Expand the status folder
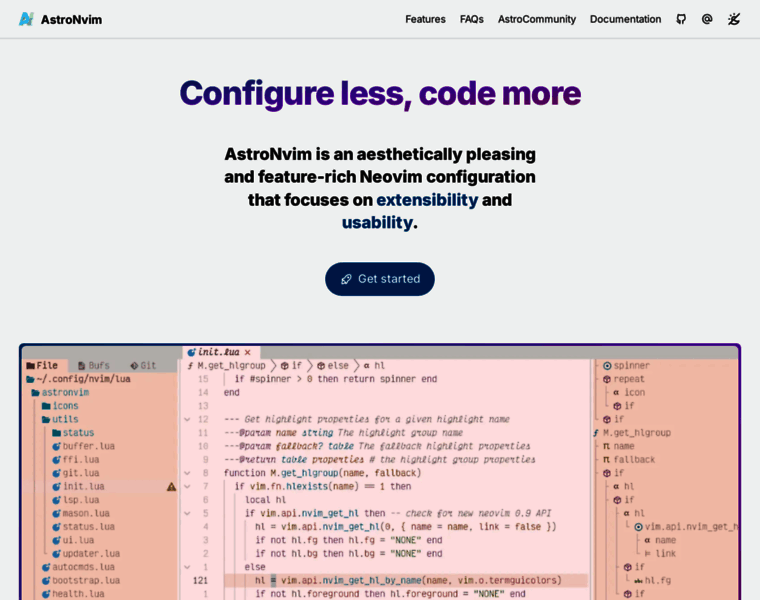760x600 pixels. click(73, 433)
